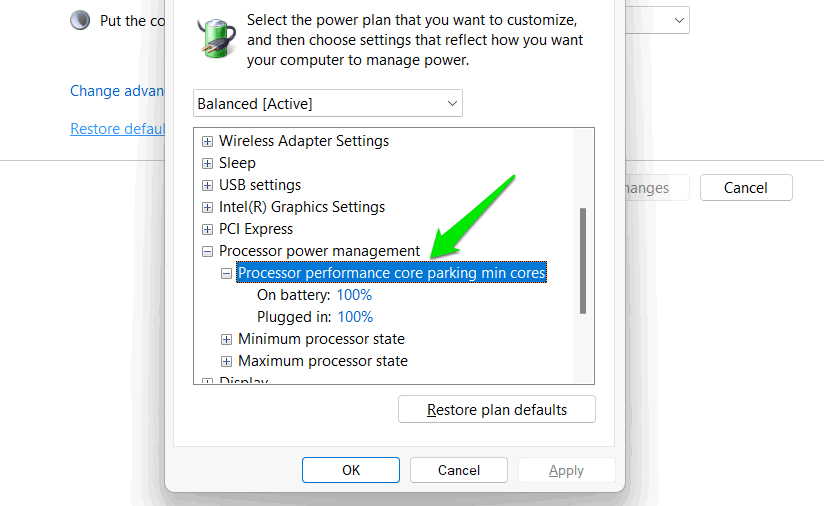Expand Maximum processor state node
The width and height of the screenshot is (824, 506).
227,361
